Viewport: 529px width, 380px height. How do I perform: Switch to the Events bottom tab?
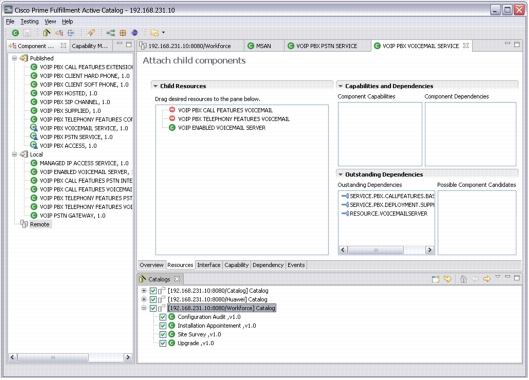(x=296, y=265)
